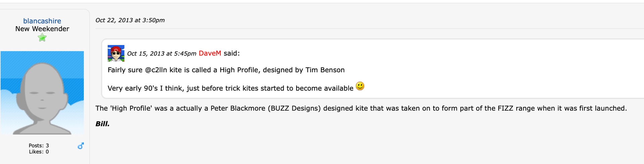
Task: Open DaveM's profile from quote header
Action: click(x=210, y=53)
